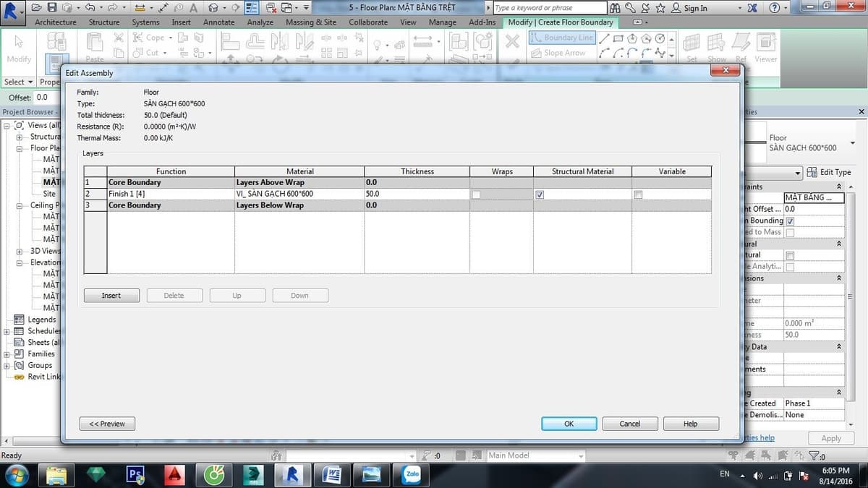The image size is (868, 488).
Task: Click the Set work plane icon
Action: (692, 47)
